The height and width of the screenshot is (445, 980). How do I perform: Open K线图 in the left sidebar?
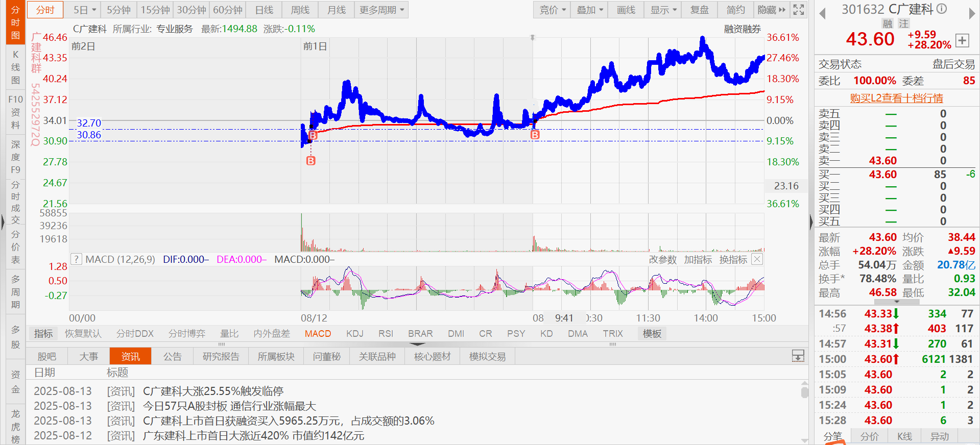tap(15, 67)
